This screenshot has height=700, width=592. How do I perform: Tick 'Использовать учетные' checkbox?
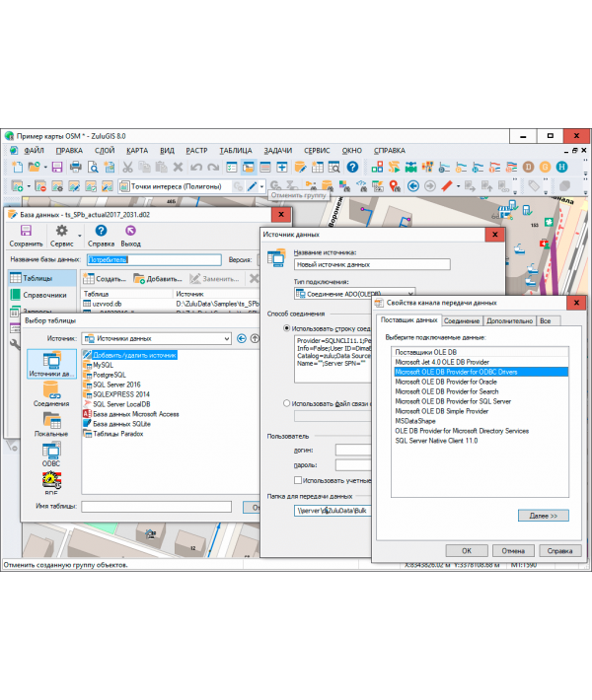pyautogui.click(x=298, y=480)
